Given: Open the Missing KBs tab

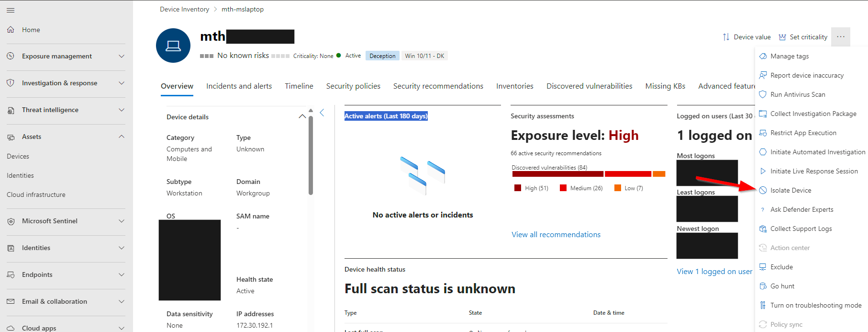Looking at the screenshot, I should (x=665, y=86).
